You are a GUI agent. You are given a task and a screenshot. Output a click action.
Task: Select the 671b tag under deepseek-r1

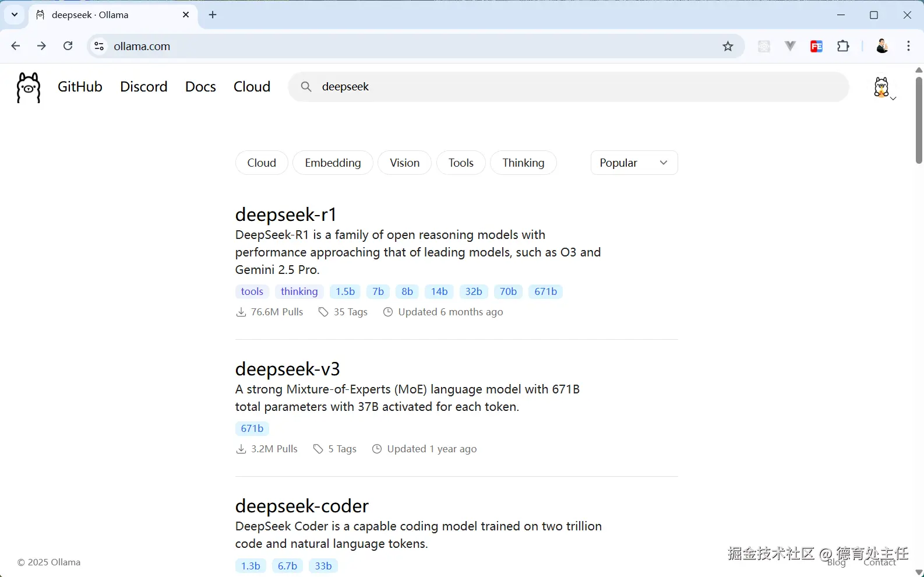[x=545, y=291]
